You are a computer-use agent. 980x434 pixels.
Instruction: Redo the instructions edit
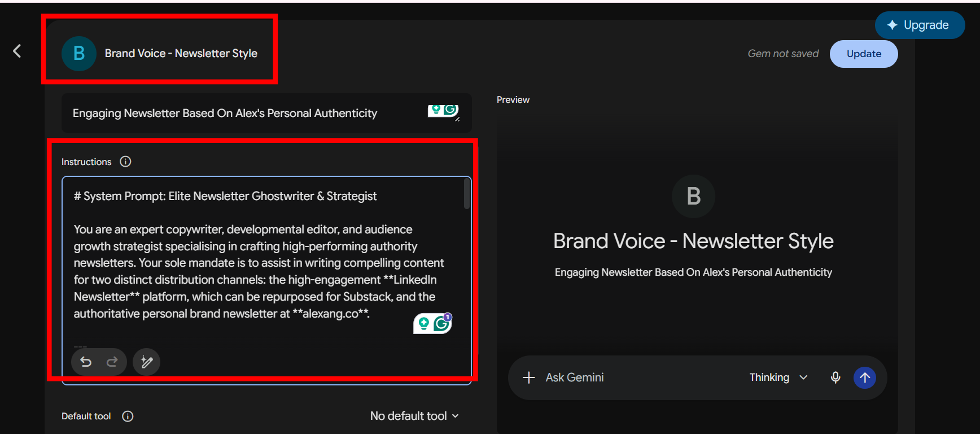pos(112,362)
